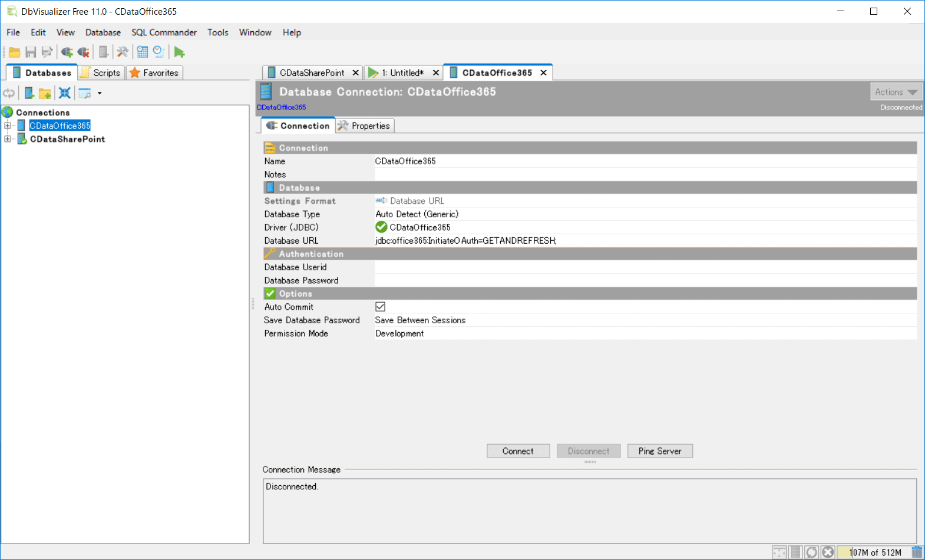Viewport: 925px width, 560px height.
Task: Open Tool Properties wrench icon in toolbar
Action: [123, 52]
